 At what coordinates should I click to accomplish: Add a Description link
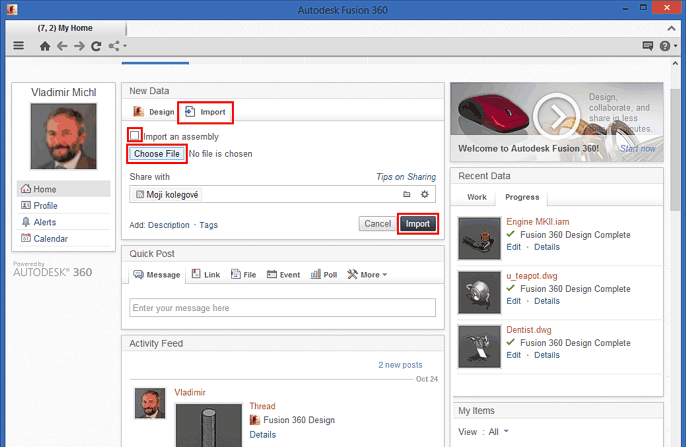click(x=168, y=225)
